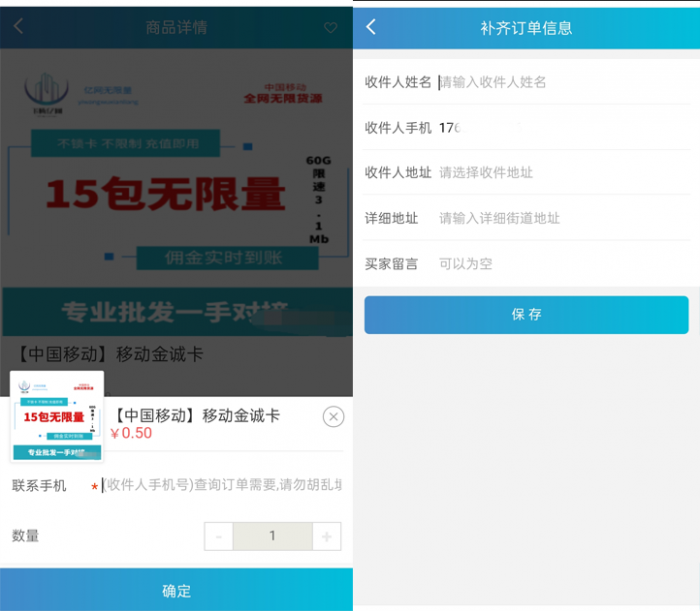This screenshot has height=611, width=700.
Task: Decrease quantity with the minus button
Action: 218,536
